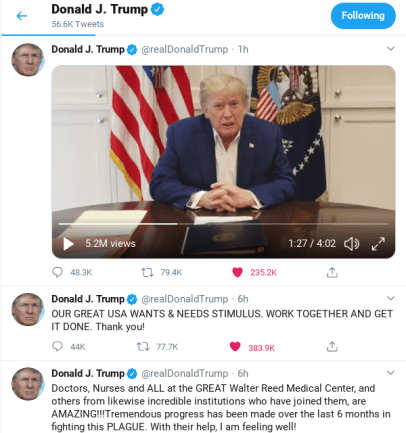The width and height of the screenshot is (406, 433).
Task: Share the STIMULUS tweet
Action: point(332,347)
